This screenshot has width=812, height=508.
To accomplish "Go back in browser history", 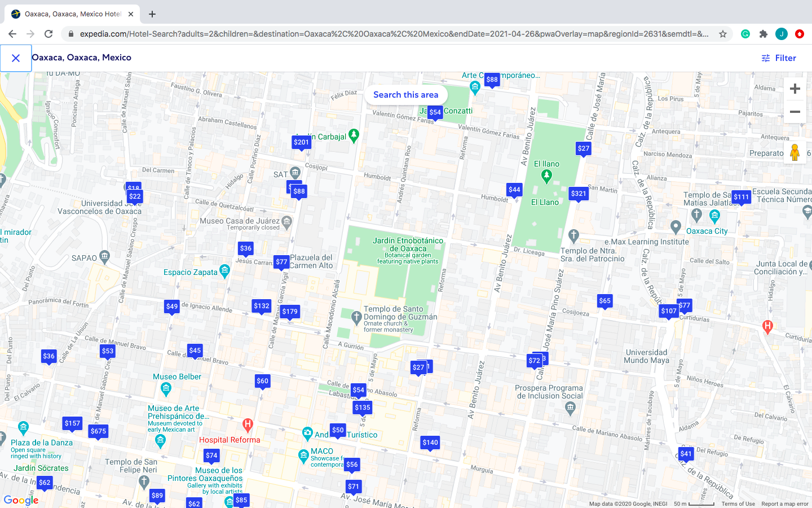I will pyautogui.click(x=12, y=34).
